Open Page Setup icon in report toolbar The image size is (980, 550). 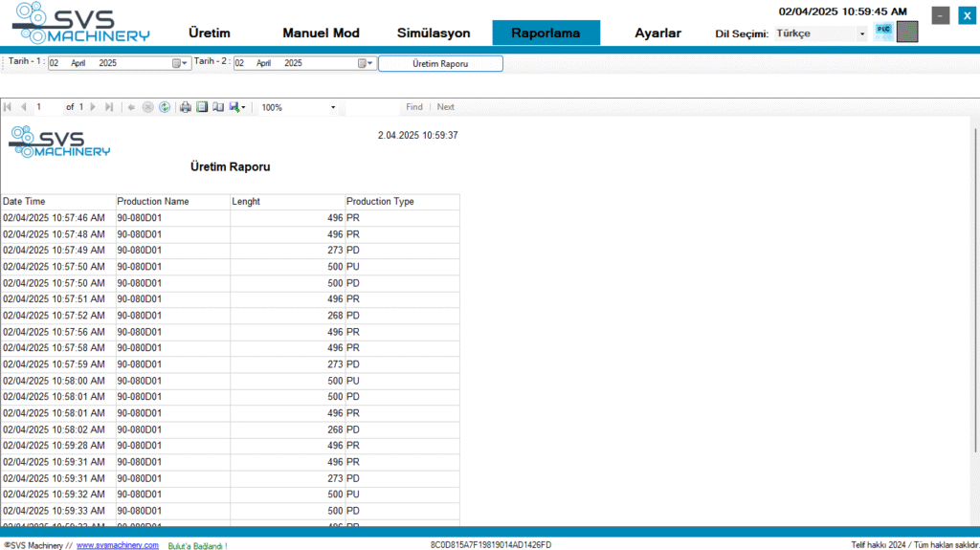(217, 107)
